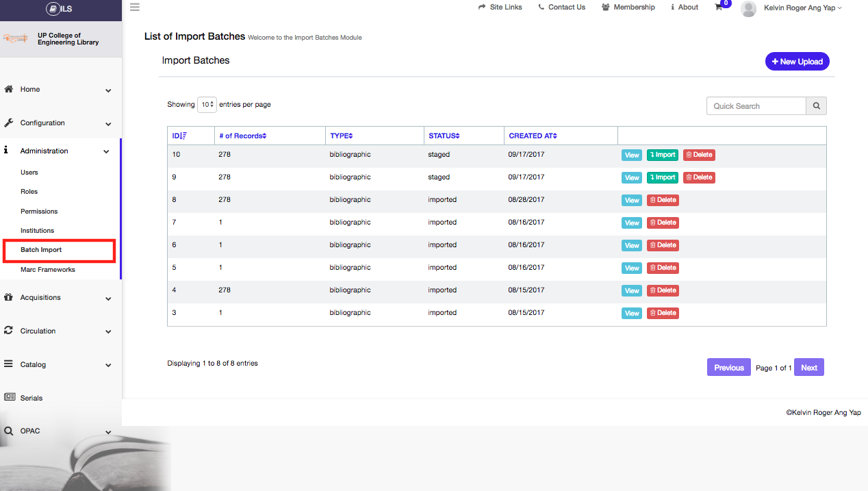The width and height of the screenshot is (868, 491).
Task: Sort table by ID column
Action: point(179,136)
